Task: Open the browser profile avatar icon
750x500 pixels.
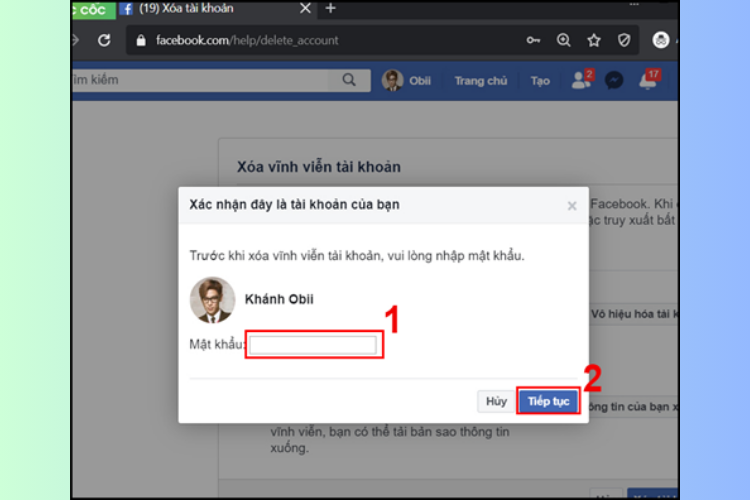Action: pyautogui.click(x=661, y=40)
